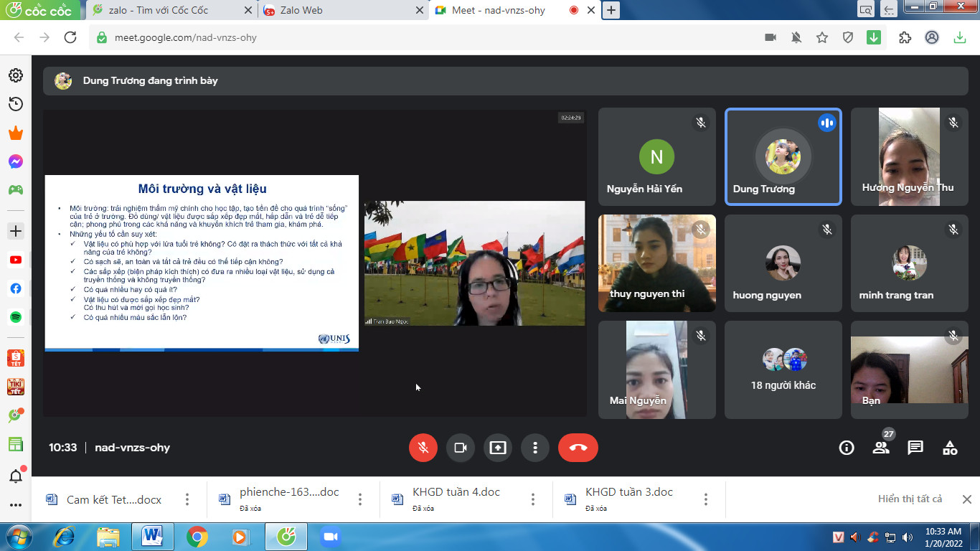Open Messenger in the Cốc Cốc sidebar
This screenshot has width=980, height=551.
(x=15, y=161)
